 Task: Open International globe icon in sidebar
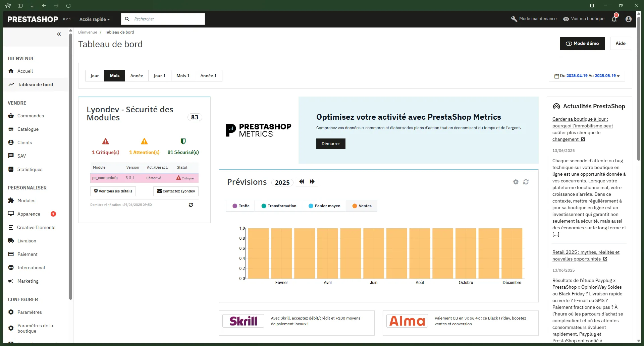tap(11, 268)
